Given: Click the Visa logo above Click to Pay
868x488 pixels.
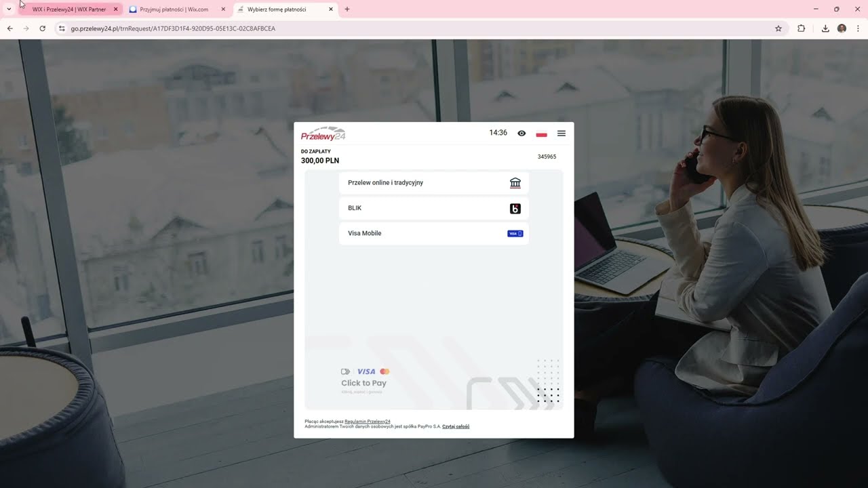Looking at the screenshot, I should (366, 371).
